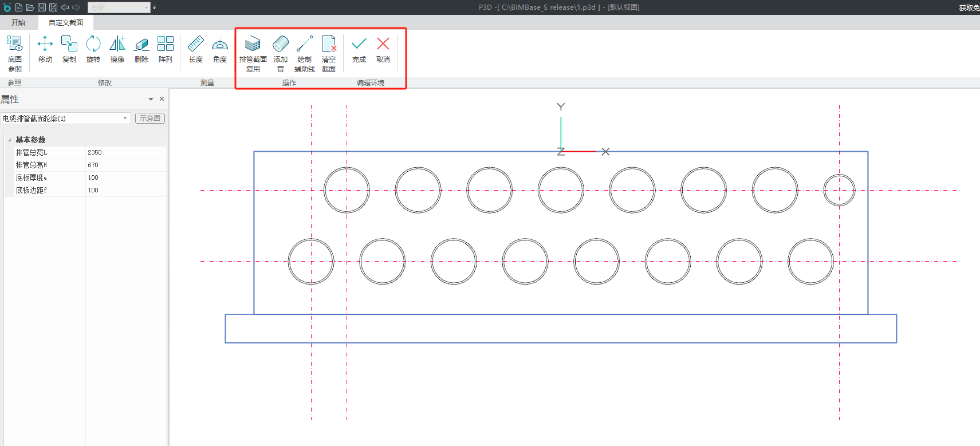Viewport: 980px width, 446px height.
Task: Click the Save As icon in title bar
Action: click(53, 7)
